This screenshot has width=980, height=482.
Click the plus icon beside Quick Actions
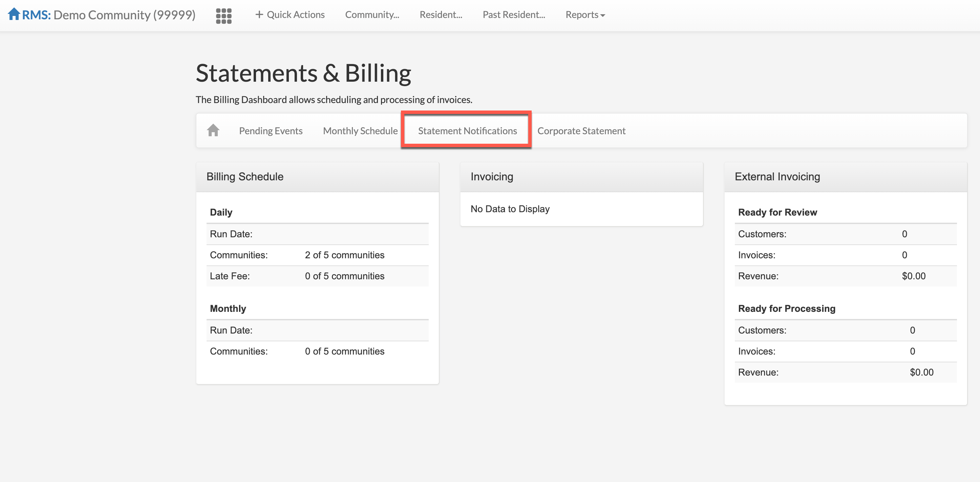tap(259, 15)
